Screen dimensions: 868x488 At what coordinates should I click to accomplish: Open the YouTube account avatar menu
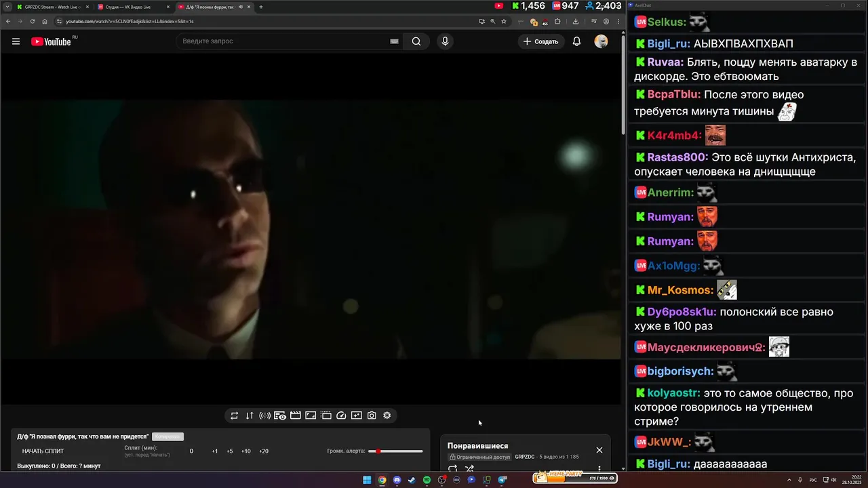pos(601,41)
